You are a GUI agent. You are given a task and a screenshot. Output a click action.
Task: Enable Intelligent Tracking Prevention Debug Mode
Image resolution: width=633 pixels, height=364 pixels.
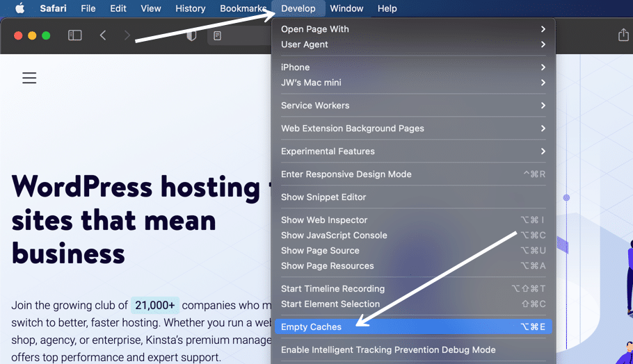tap(413, 350)
